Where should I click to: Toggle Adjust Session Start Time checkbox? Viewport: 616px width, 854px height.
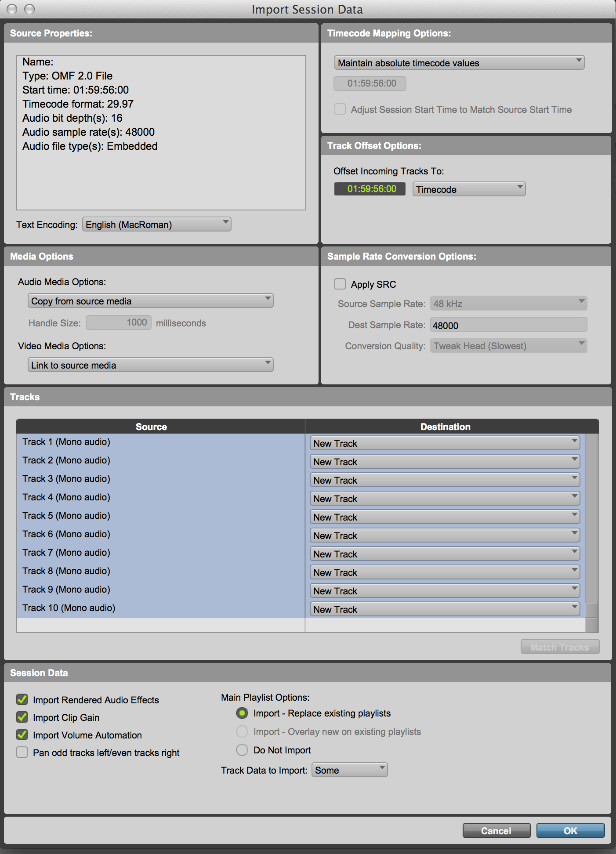pos(340,109)
